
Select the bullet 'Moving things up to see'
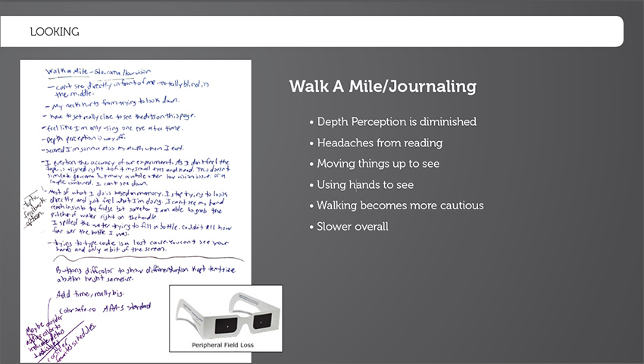pyautogui.click(x=378, y=164)
